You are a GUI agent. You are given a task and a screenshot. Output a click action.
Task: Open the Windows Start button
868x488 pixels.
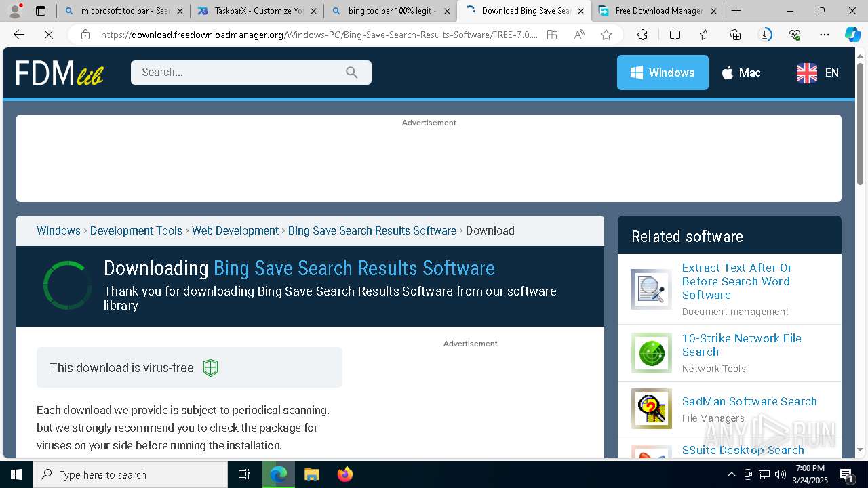tap(16, 474)
